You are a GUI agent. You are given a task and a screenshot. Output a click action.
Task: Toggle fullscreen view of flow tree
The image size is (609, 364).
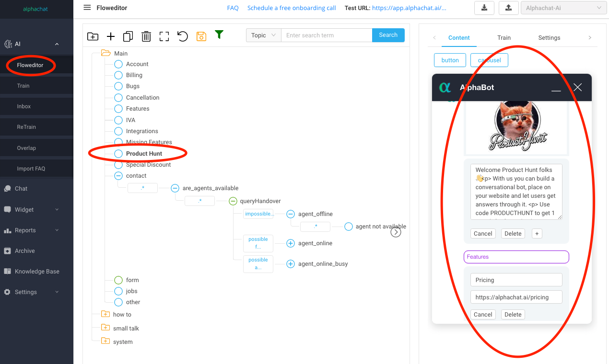(x=164, y=36)
